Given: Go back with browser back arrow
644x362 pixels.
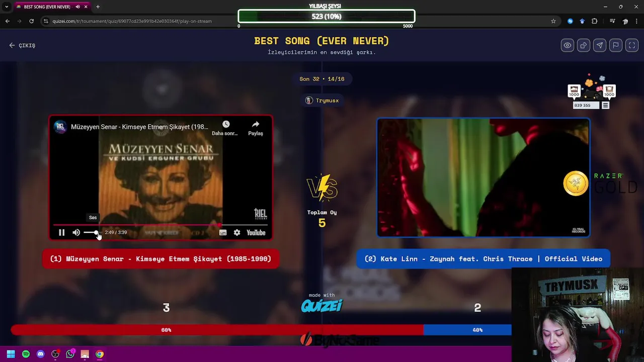Looking at the screenshot, I should tap(7, 21).
